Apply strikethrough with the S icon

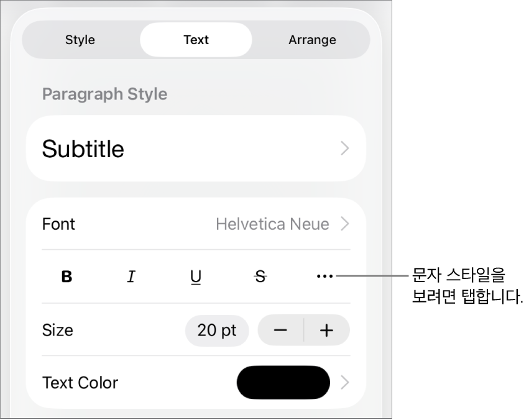[x=260, y=277]
